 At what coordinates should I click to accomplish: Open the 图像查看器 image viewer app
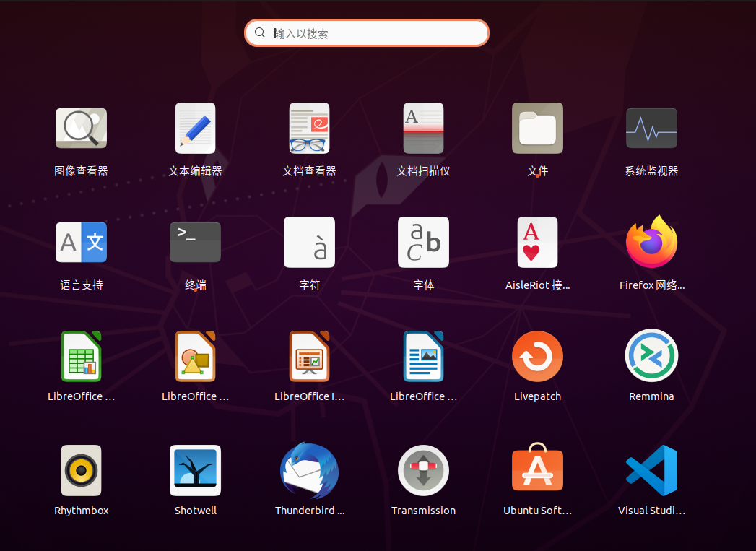pos(81,129)
